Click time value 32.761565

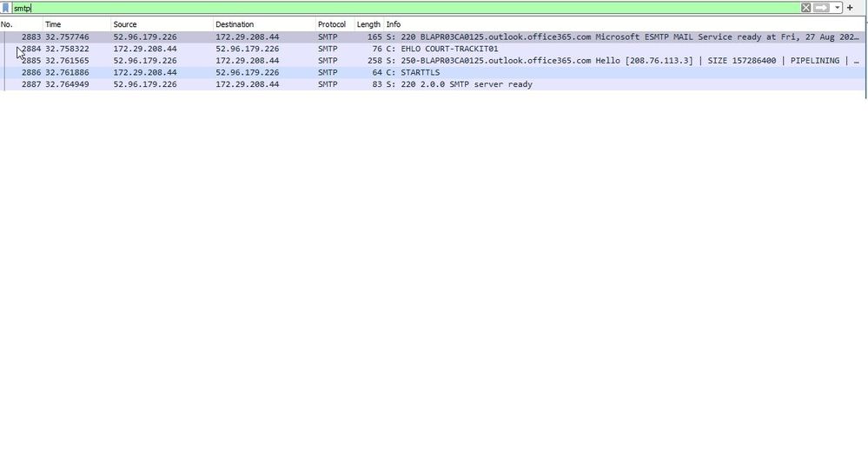[67, 61]
